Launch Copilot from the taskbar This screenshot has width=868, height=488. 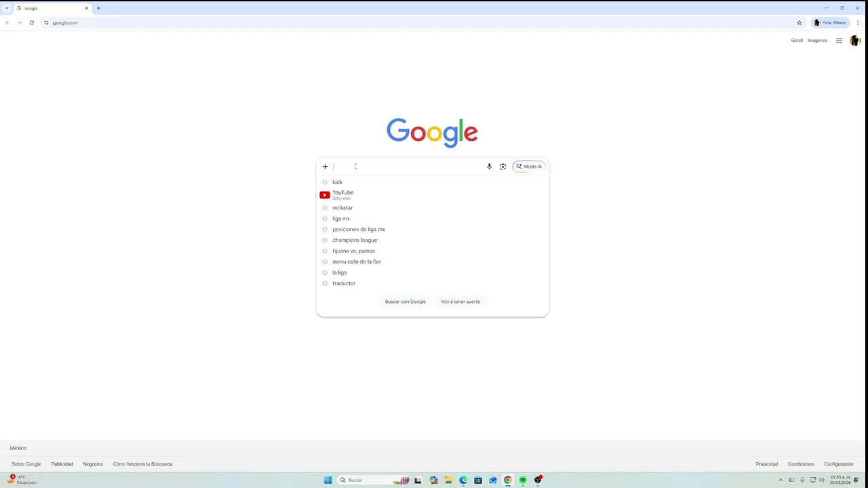(x=433, y=480)
